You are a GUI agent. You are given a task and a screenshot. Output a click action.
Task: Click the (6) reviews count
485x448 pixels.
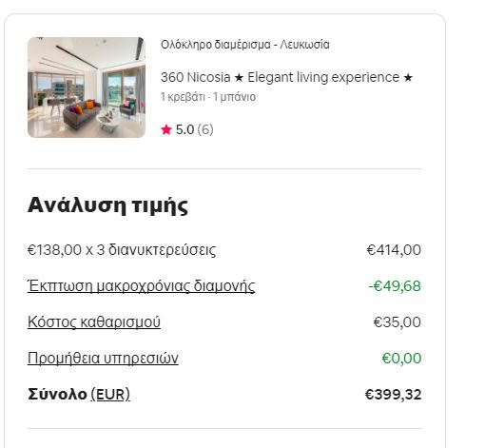pyautogui.click(x=205, y=129)
